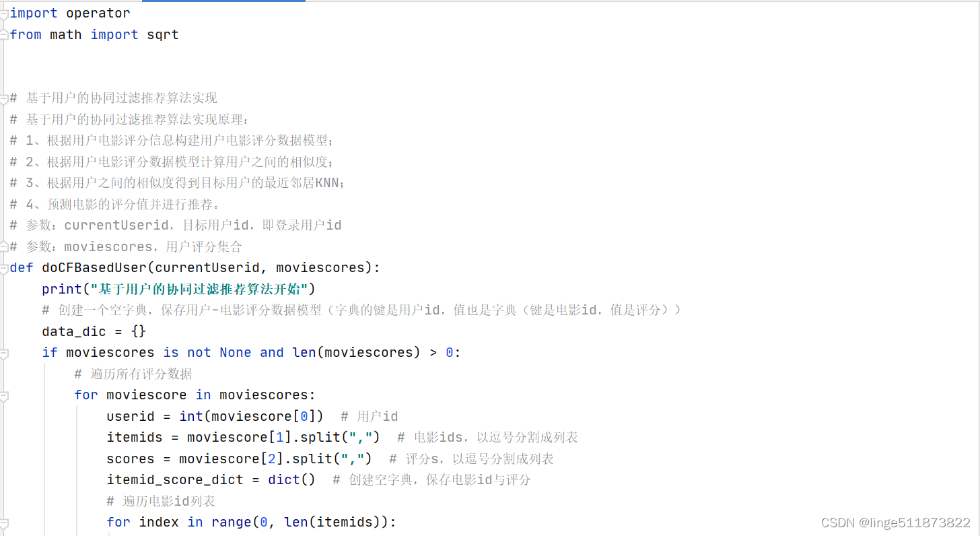Image resolution: width=980 pixels, height=536 pixels.
Task: Click comment '# 遍历电影id列表'
Action: click(161, 501)
